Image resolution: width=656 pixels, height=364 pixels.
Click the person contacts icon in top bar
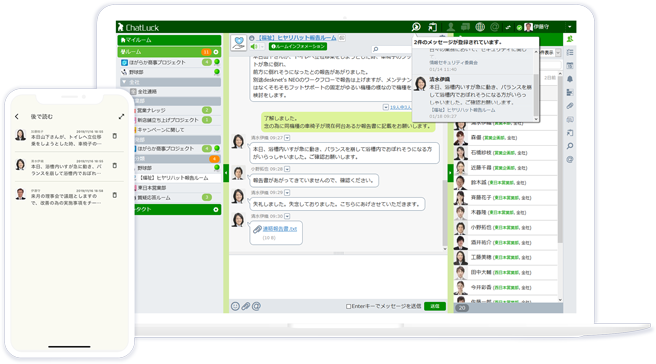click(x=451, y=27)
